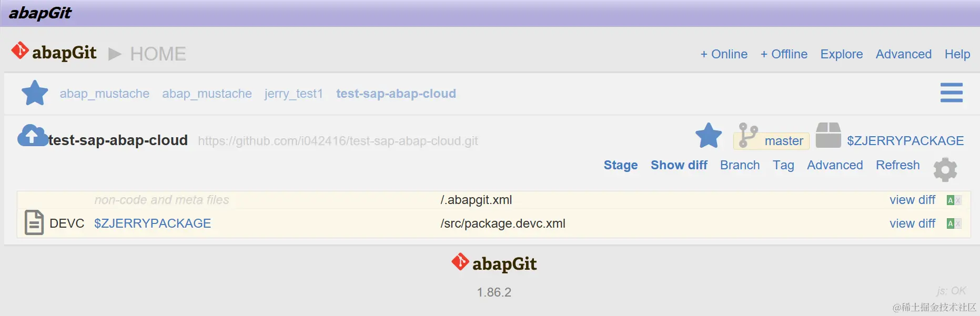The width and height of the screenshot is (980, 316).
Task: Expand the repository Advanced dropdown
Action: [835, 165]
